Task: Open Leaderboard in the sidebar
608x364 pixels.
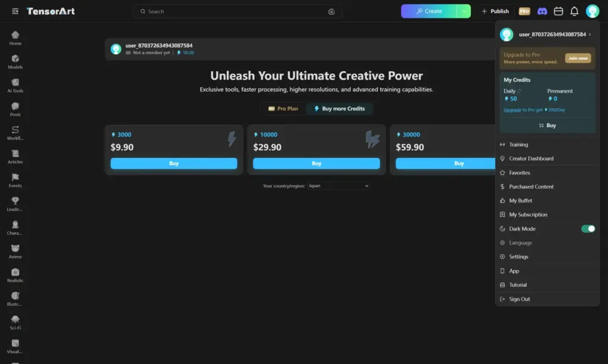Action: (x=15, y=204)
